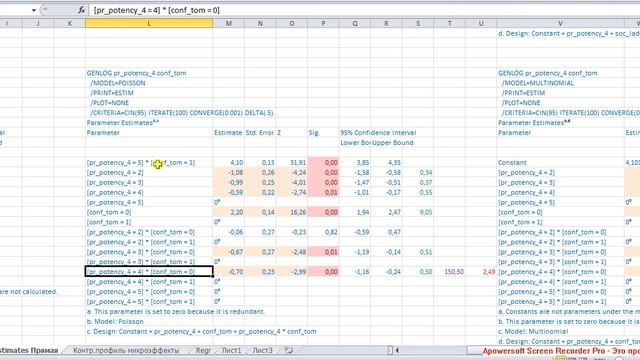Screen dimensions: 640x360
Task: Open the Контр.профиль микроэффекты sheet tab
Action: coord(126,350)
